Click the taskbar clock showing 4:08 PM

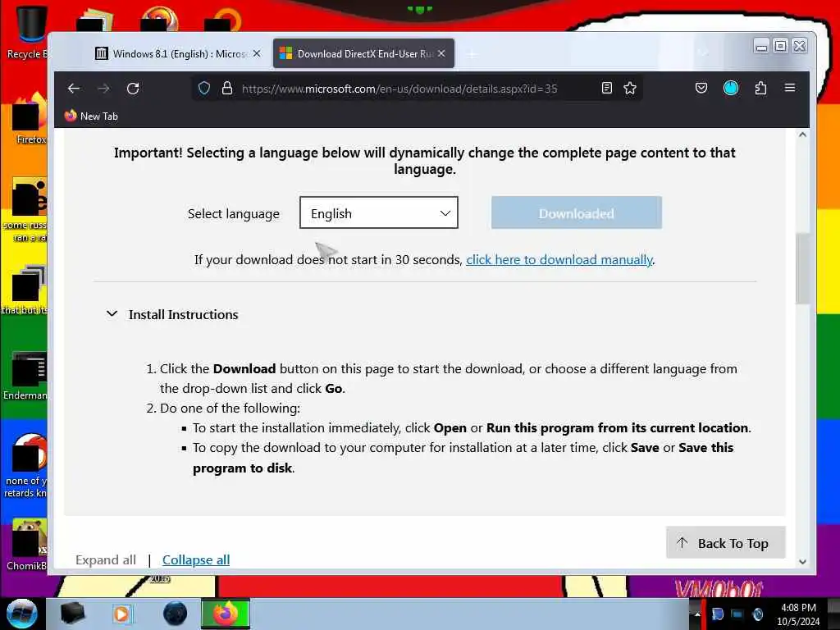pos(798,614)
